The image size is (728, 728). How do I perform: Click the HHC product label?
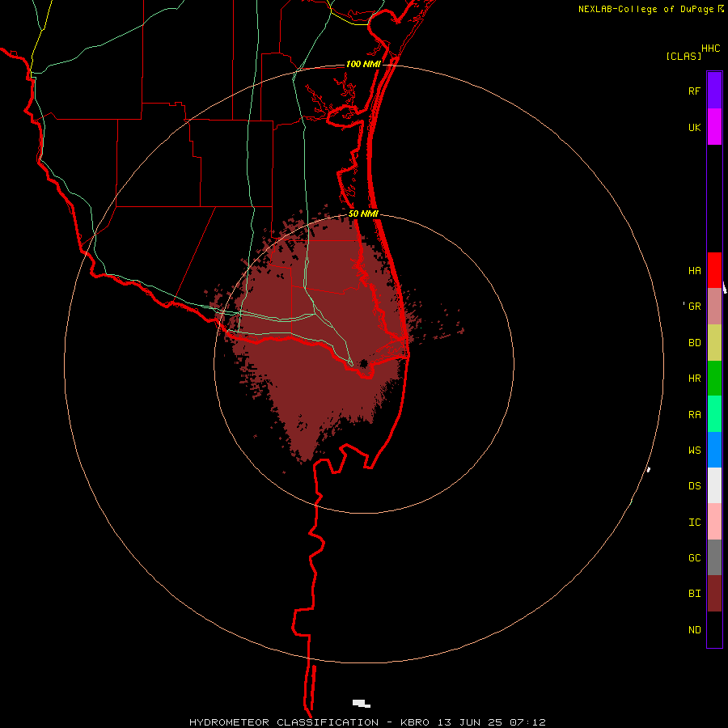coord(710,49)
